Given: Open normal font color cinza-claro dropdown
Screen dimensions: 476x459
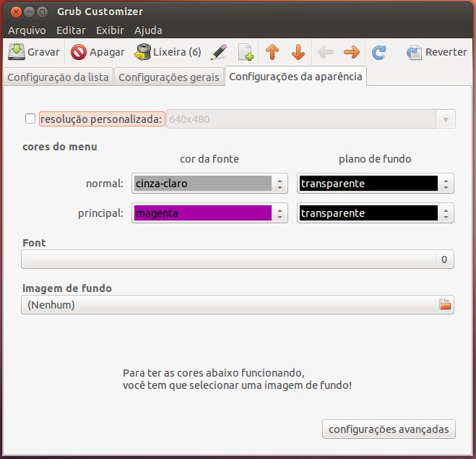Looking at the screenshot, I should 209,184.
